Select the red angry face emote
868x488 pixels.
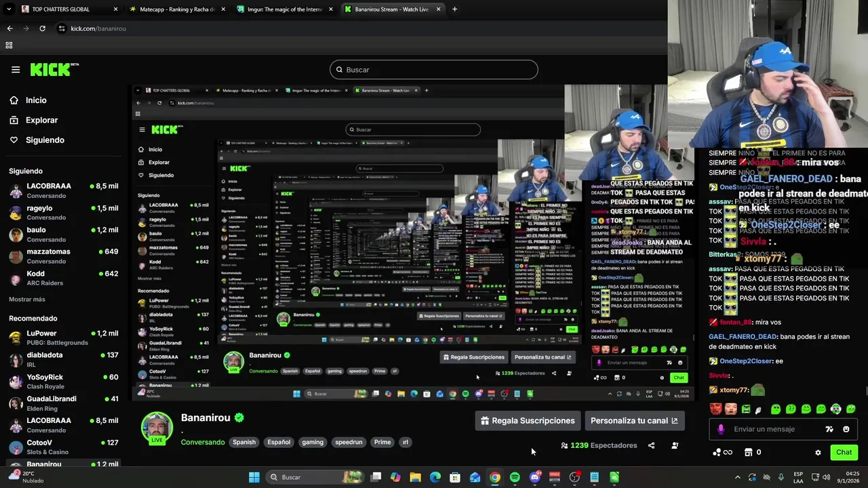(x=715, y=409)
